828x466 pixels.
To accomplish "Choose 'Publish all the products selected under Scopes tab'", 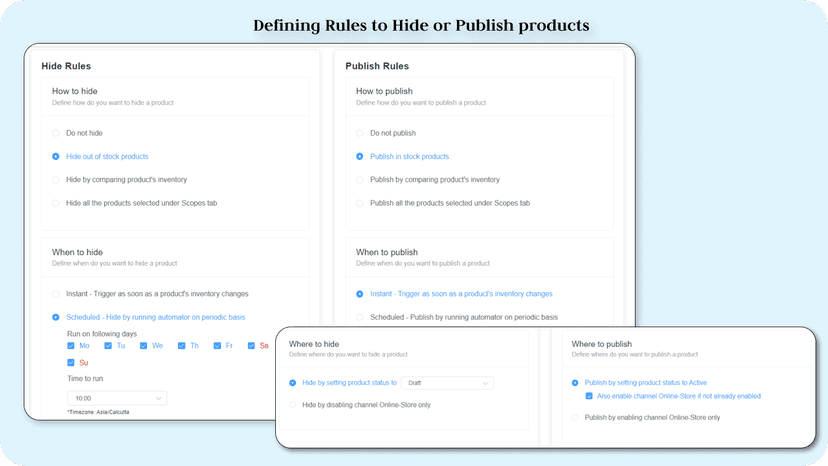I will [360, 203].
